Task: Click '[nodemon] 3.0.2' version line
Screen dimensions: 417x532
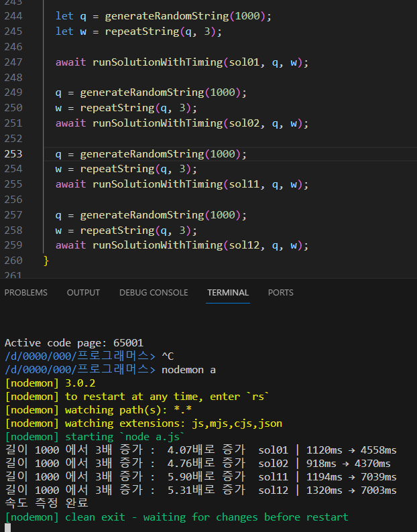Action: point(50,383)
